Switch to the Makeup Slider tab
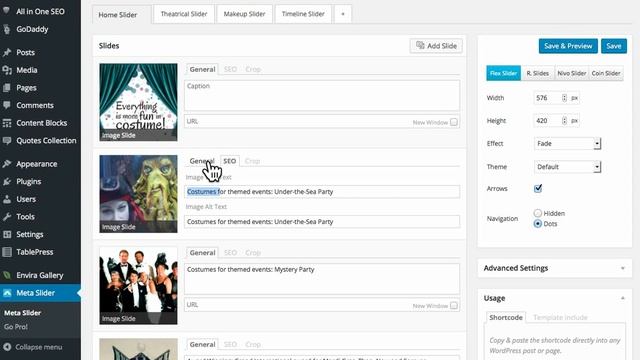This screenshot has height=360, width=640. (x=244, y=14)
